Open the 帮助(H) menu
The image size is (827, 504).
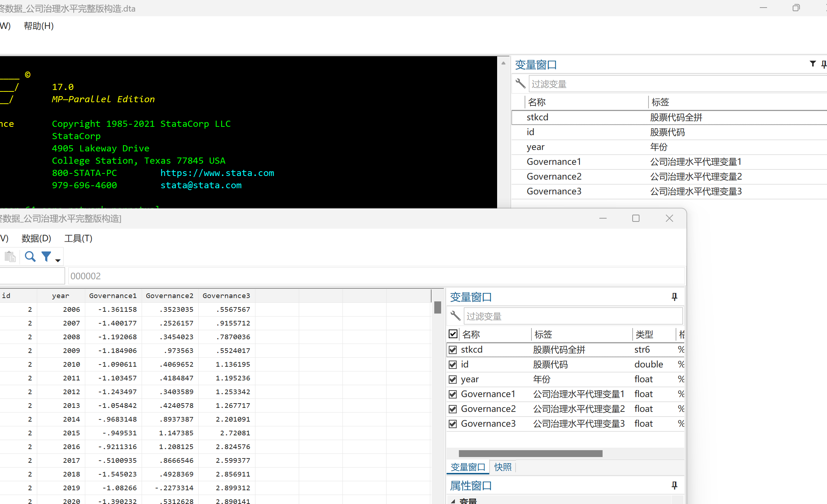39,26
